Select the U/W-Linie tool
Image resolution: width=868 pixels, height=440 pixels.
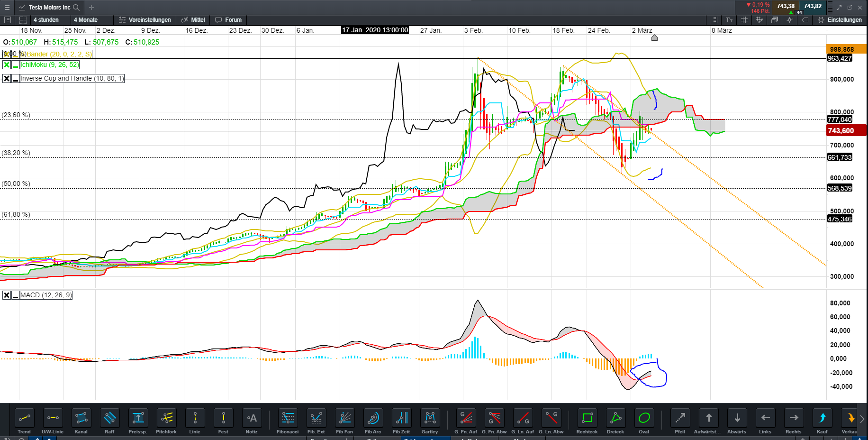[53, 421]
